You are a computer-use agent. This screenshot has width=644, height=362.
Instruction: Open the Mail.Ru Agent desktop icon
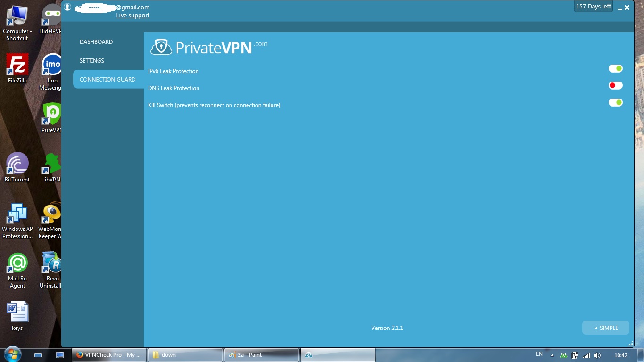pos(17,270)
